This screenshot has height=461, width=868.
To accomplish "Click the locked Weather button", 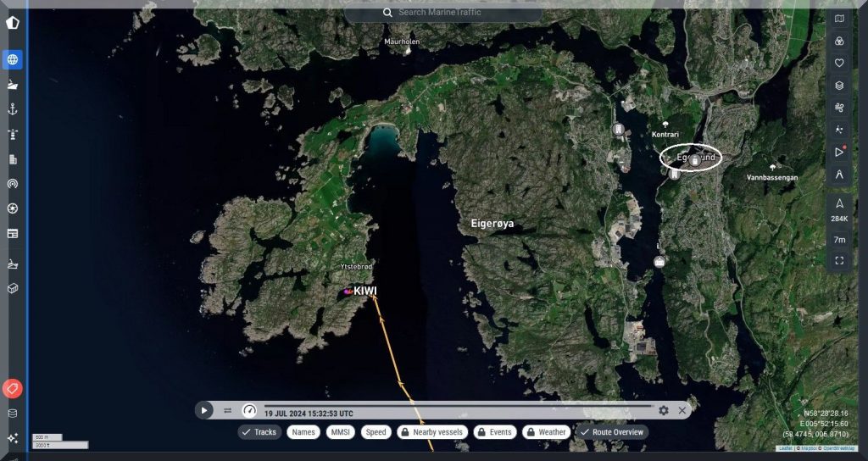I will tap(545, 432).
